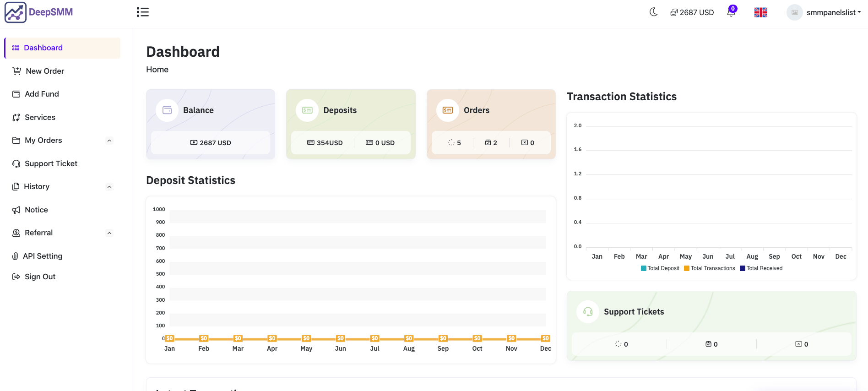Expand the History submenu chevron

(109, 187)
